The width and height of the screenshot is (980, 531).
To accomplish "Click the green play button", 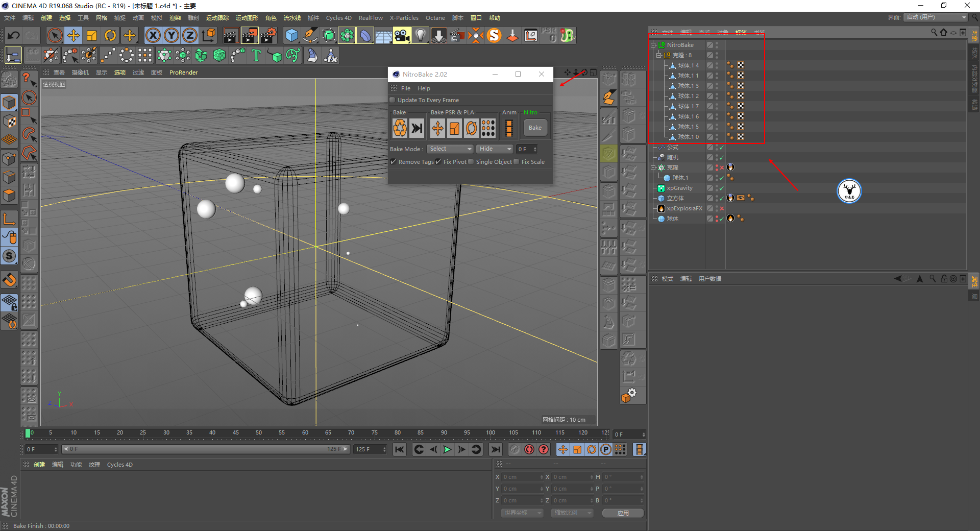I will coord(447,449).
